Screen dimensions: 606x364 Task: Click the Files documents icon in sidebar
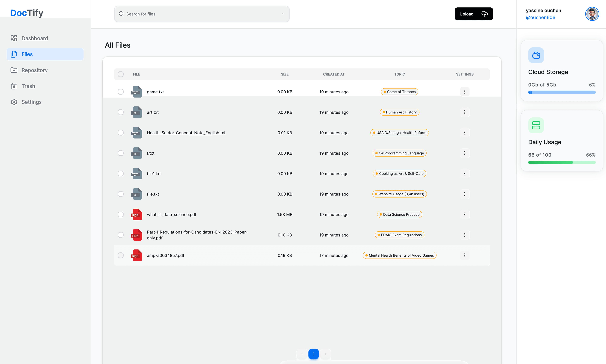pyautogui.click(x=14, y=54)
